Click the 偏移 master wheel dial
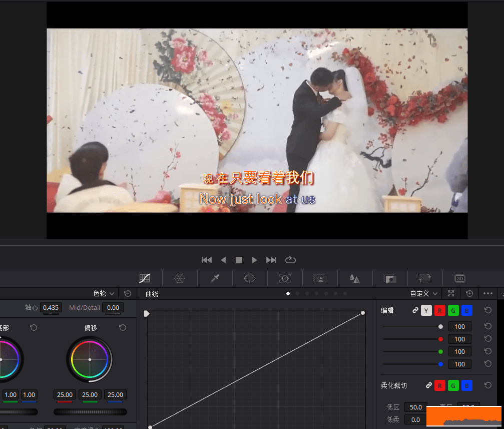The width and height of the screenshot is (504, 429). point(90,411)
